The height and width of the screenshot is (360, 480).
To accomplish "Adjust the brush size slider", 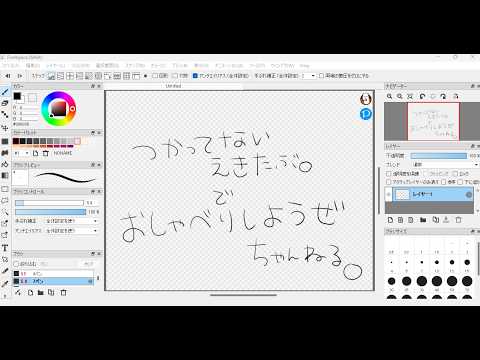I will 49,203.
